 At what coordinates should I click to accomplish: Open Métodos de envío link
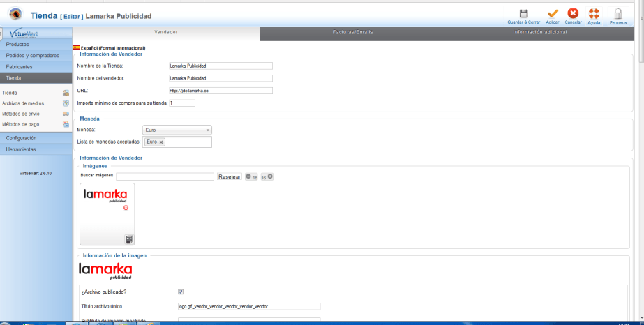(x=21, y=114)
